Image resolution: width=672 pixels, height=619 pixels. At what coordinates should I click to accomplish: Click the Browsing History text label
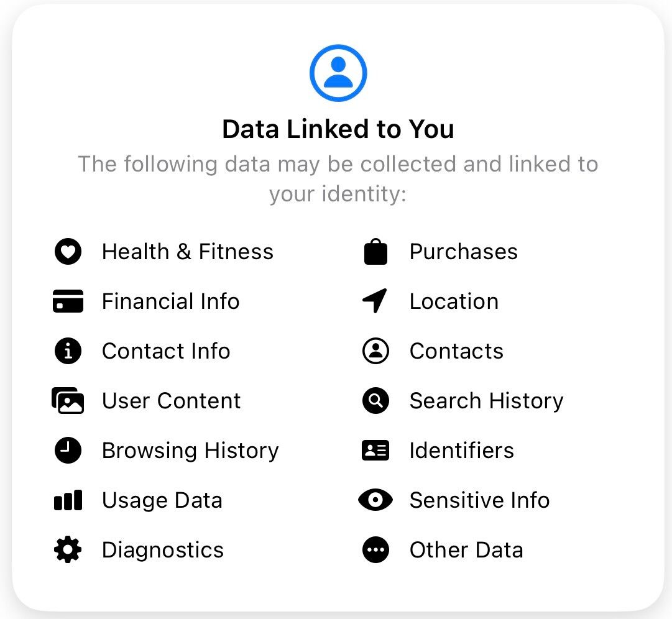(190, 451)
